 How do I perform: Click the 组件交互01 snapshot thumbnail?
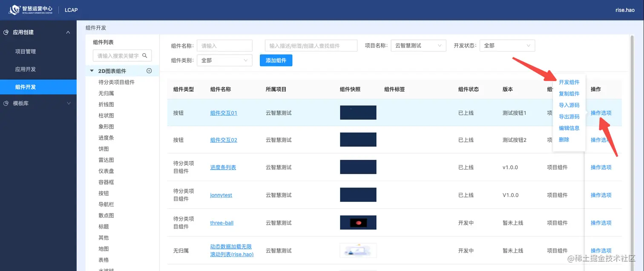[358, 112]
